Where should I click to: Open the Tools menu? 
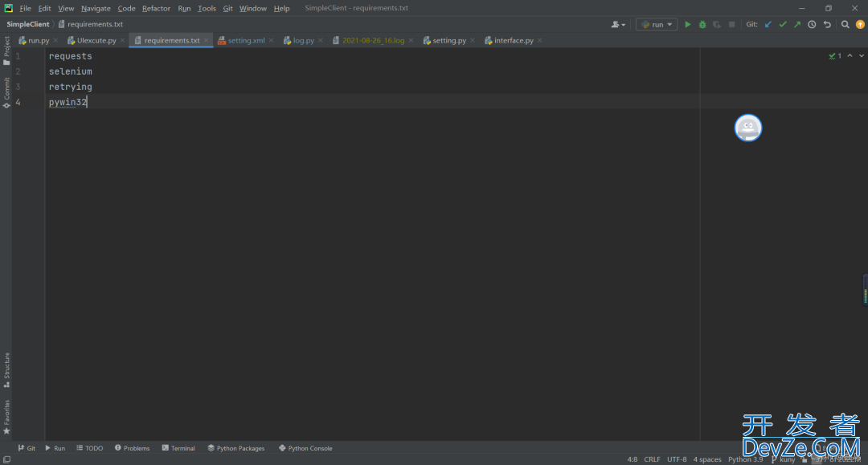(x=207, y=8)
